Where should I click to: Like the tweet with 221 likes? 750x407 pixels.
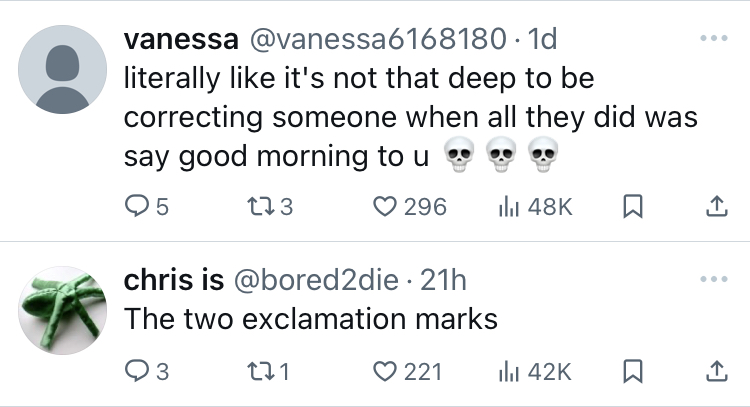[407, 371]
